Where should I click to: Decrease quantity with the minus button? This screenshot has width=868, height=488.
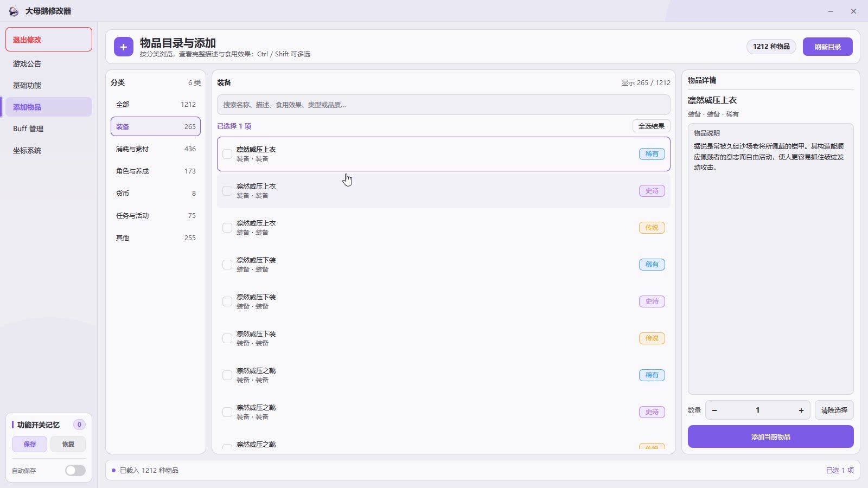coord(714,410)
